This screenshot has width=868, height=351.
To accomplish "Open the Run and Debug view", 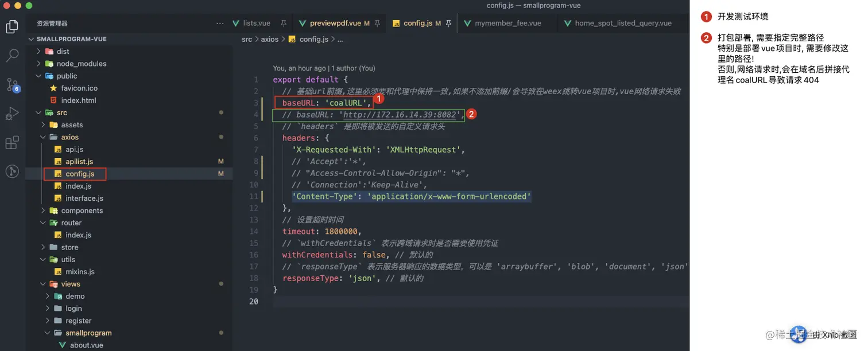I will tap(12, 114).
